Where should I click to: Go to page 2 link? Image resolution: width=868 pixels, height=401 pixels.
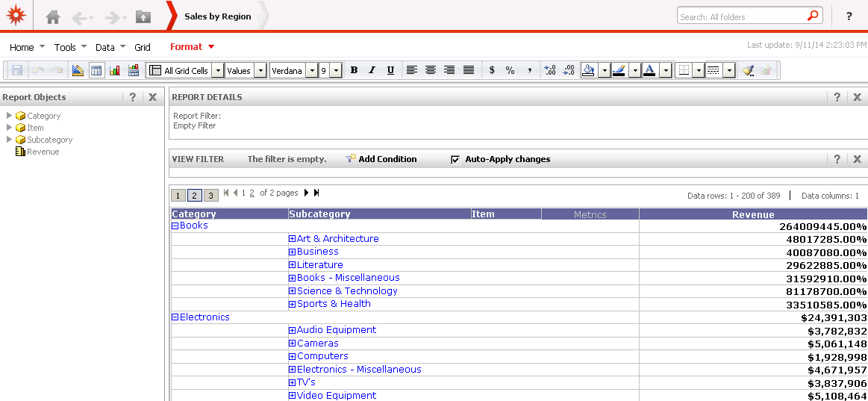252,193
